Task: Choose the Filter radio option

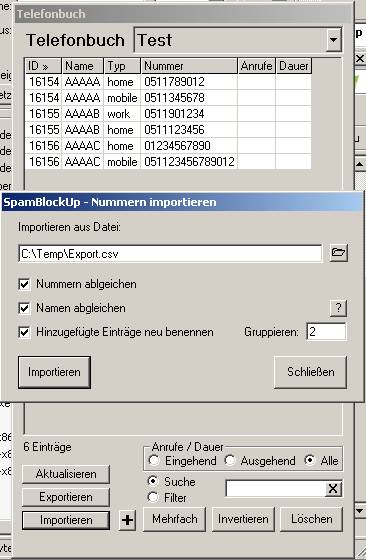Action: [153, 497]
